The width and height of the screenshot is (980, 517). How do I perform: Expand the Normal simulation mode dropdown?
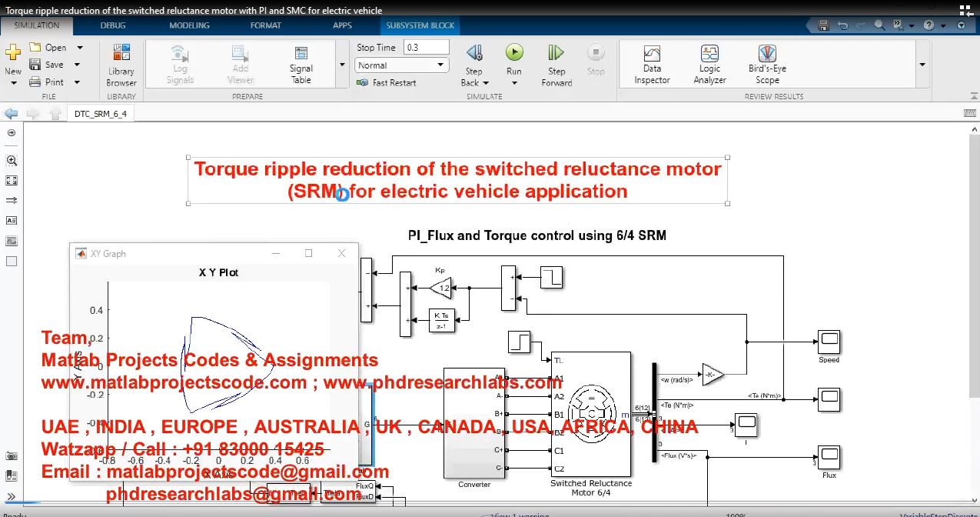(x=441, y=65)
